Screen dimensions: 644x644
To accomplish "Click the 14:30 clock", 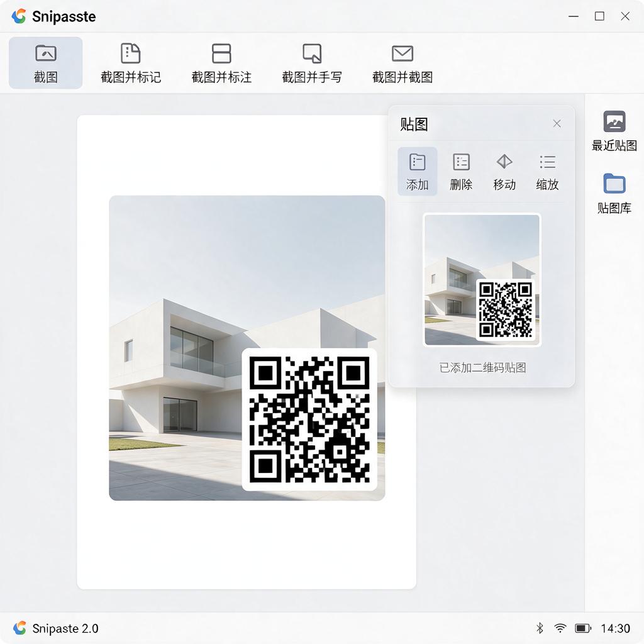I will point(615,628).
